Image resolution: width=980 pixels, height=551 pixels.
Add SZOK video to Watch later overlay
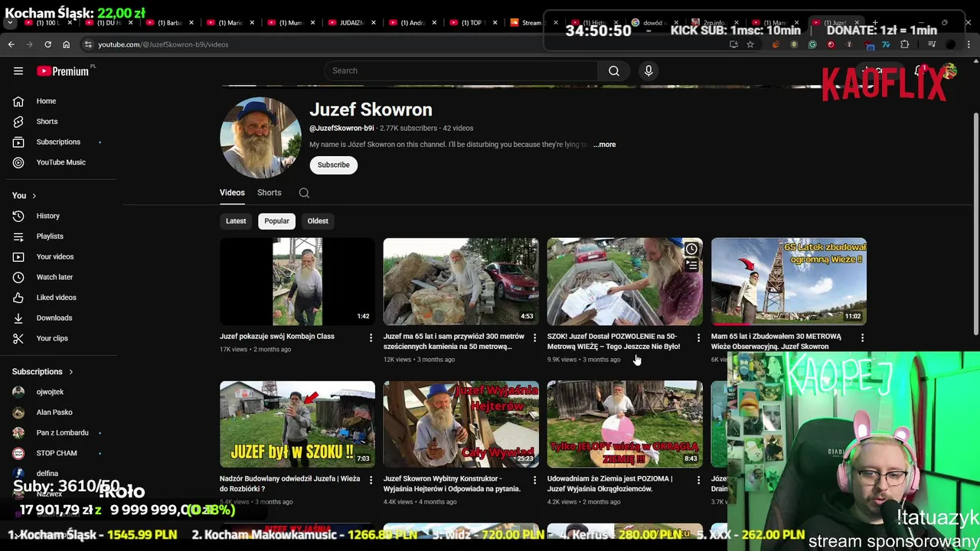(691, 249)
